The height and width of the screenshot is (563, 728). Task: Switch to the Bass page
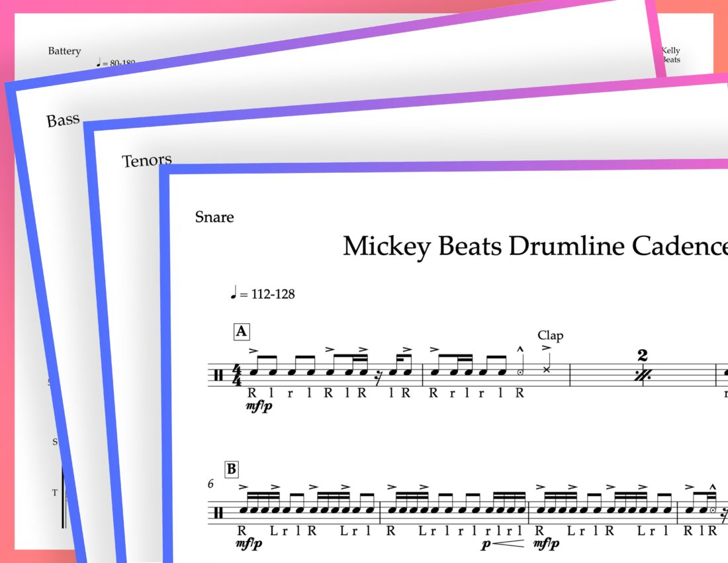click(x=63, y=119)
